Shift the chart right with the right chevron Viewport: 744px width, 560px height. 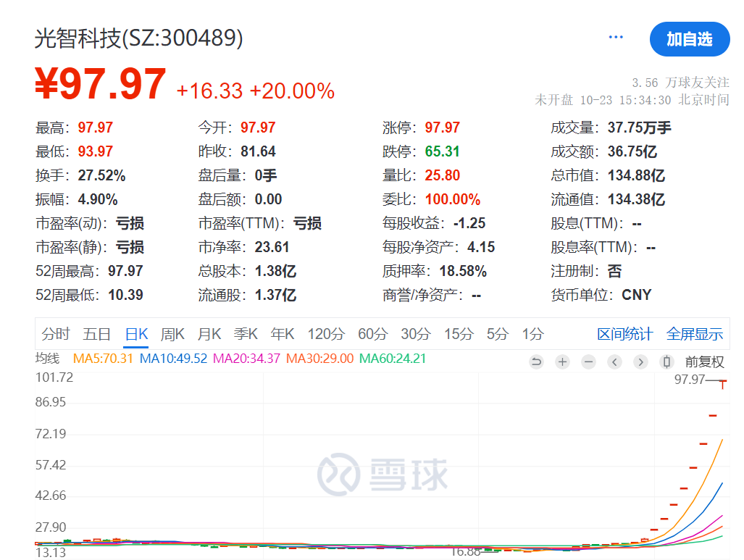point(640,362)
